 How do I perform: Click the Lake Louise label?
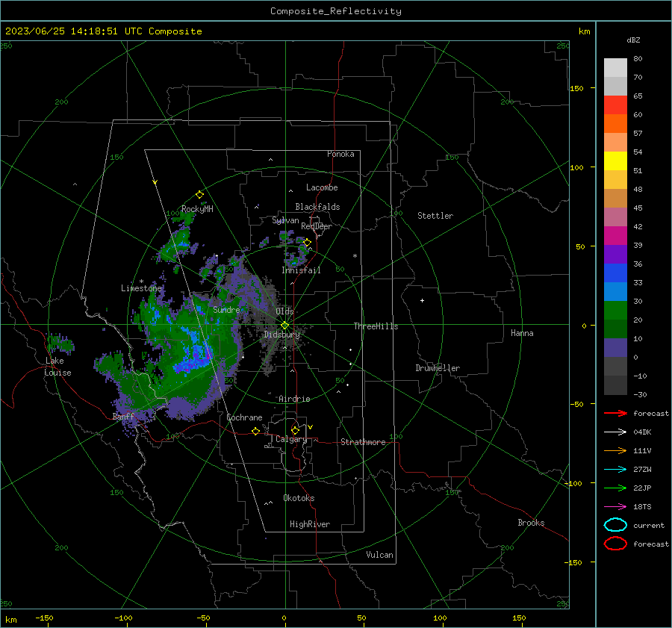[57, 367]
